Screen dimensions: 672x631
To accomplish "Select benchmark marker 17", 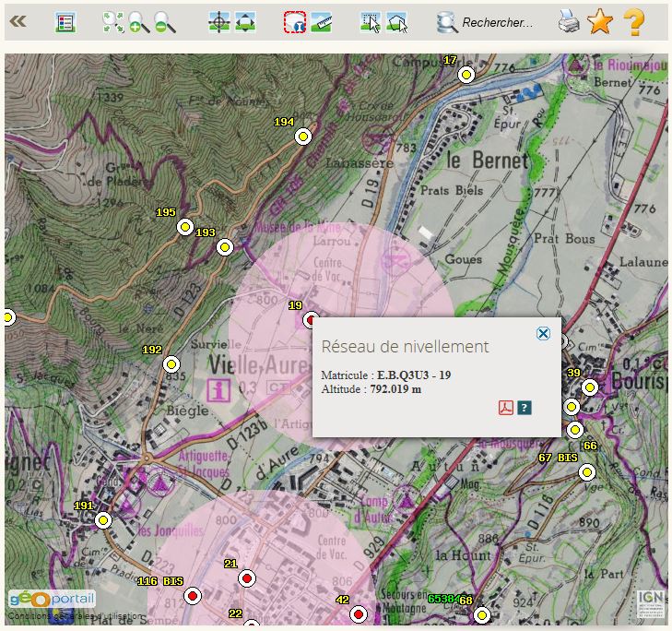I will (x=466, y=75).
